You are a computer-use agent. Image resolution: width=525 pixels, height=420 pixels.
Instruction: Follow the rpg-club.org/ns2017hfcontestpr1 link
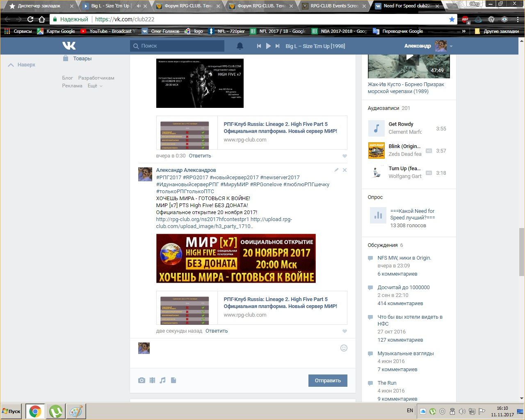point(203,219)
